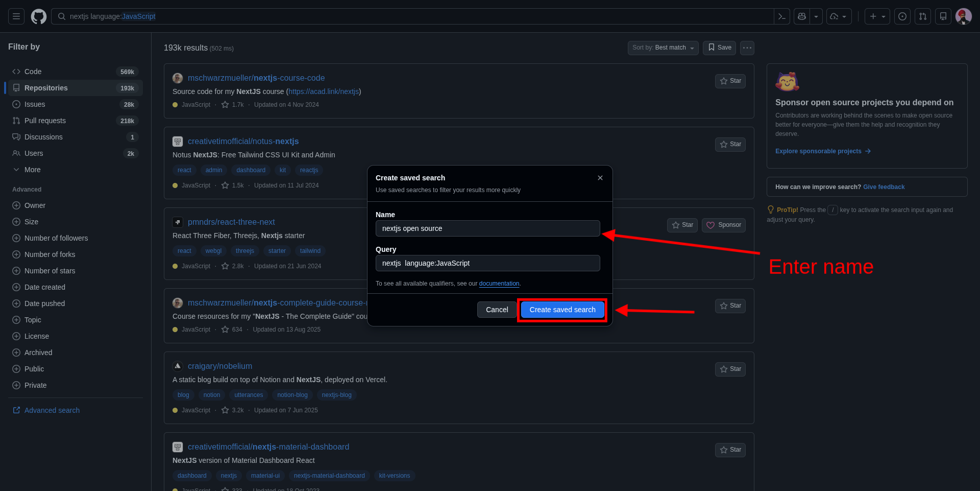The height and width of the screenshot is (491, 980).
Task: Click the search bar with nextjs query
Action: (x=412, y=16)
